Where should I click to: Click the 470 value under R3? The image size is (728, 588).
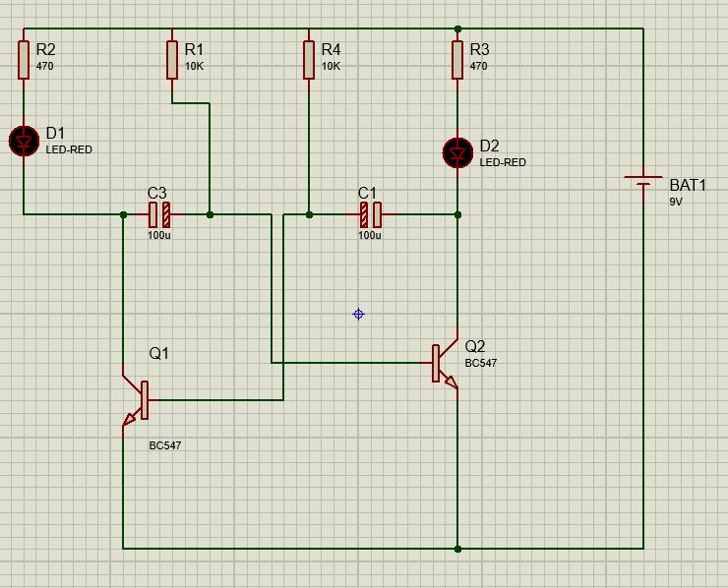point(478,66)
